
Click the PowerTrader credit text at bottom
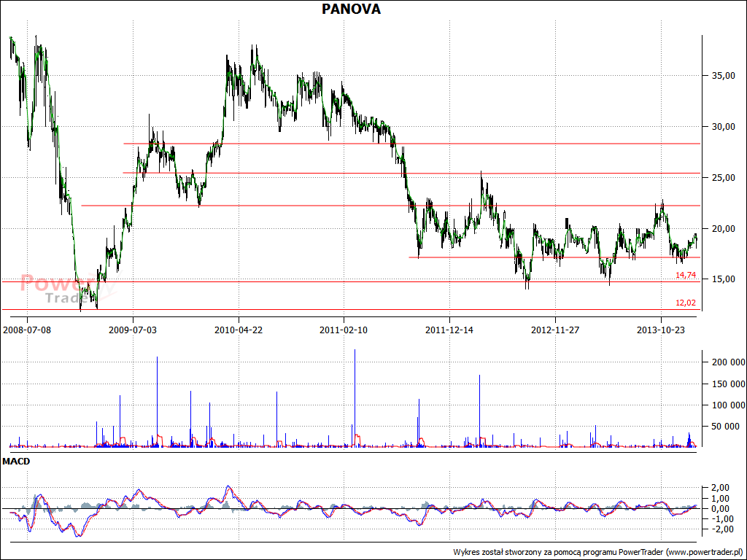click(598, 552)
